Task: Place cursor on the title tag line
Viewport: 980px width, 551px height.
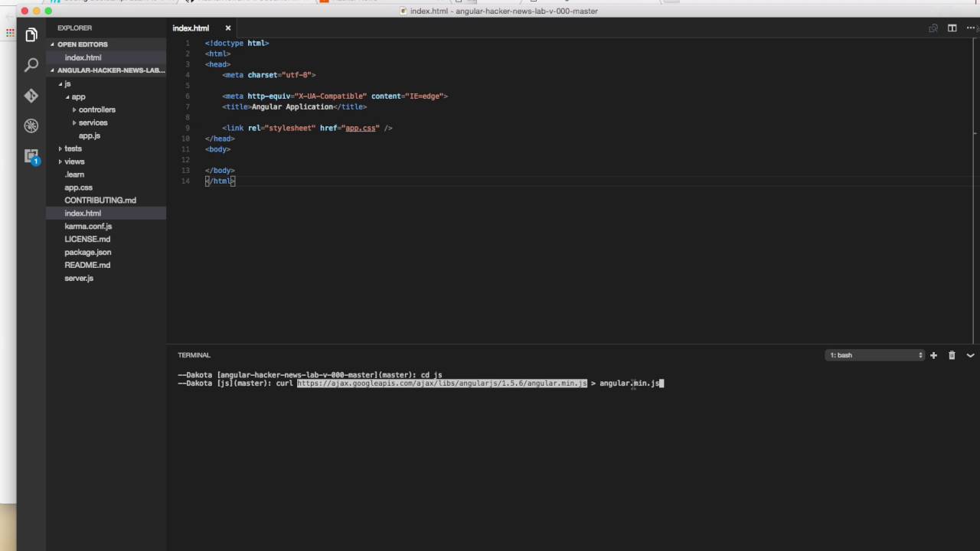Action: pyautogui.click(x=295, y=106)
